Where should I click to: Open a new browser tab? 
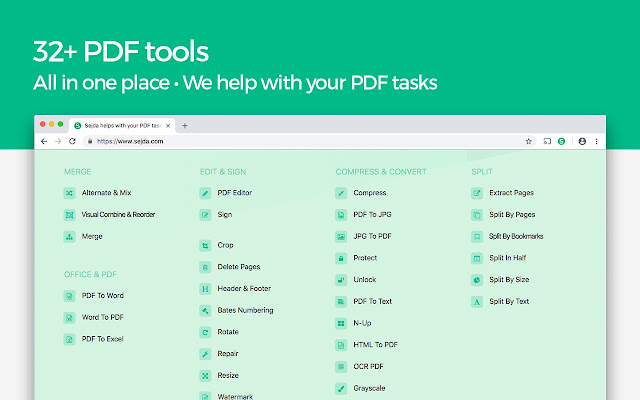184,126
